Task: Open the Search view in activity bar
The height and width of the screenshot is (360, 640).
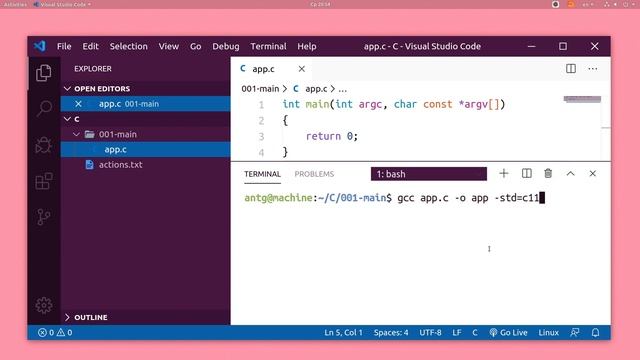Action: click(x=44, y=109)
